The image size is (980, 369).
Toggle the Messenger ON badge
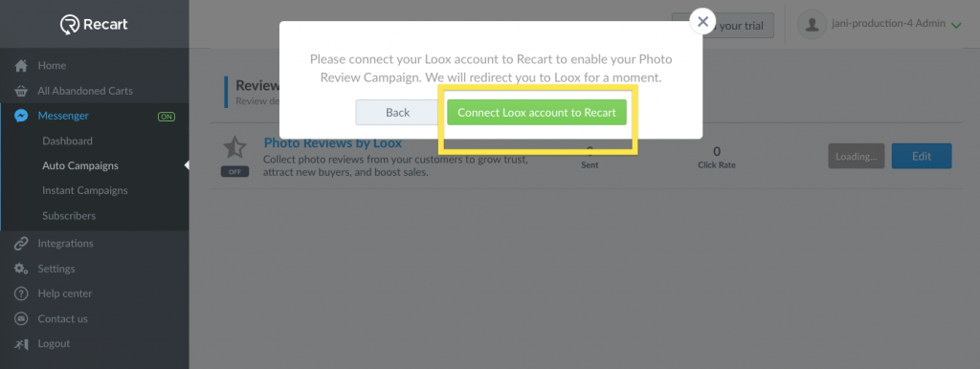pyautogui.click(x=167, y=116)
